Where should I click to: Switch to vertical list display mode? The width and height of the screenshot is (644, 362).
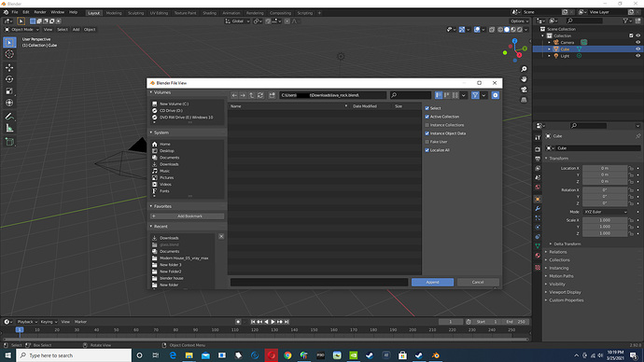coord(439,95)
